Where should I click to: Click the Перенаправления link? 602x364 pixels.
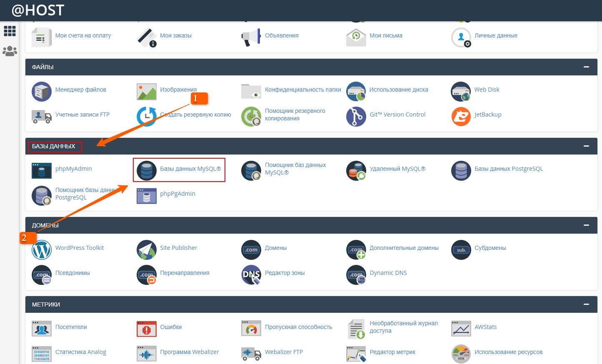(x=185, y=273)
